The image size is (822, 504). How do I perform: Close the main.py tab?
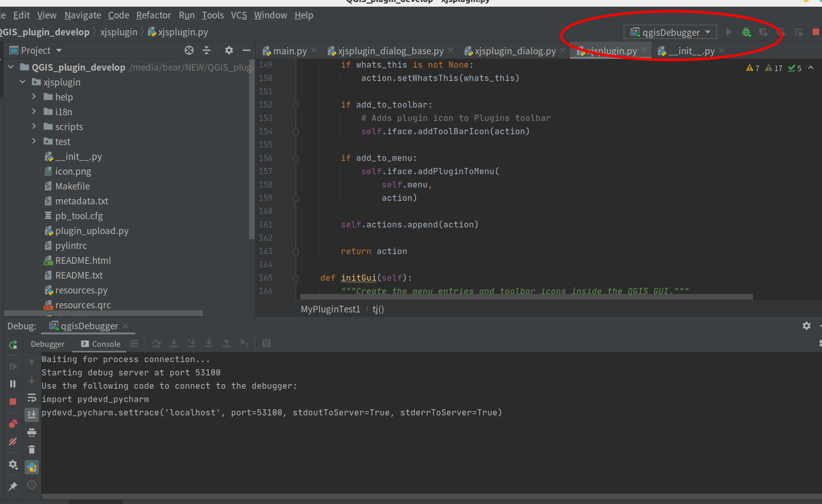pos(314,51)
